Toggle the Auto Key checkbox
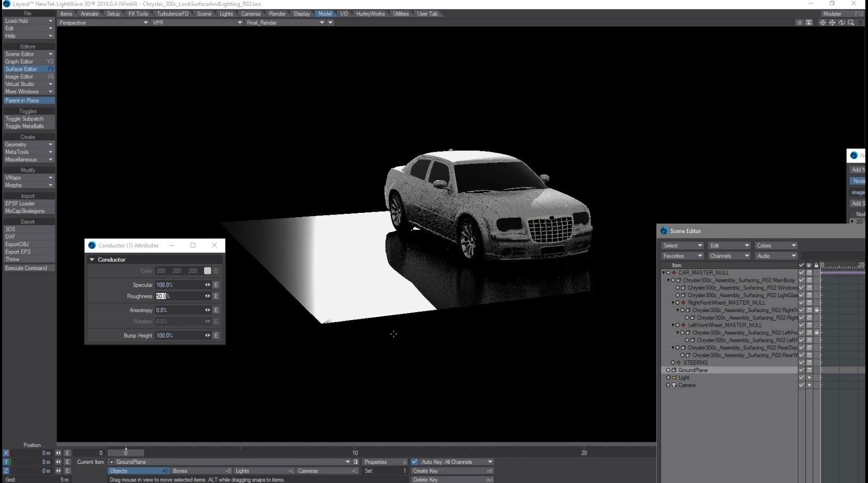This screenshot has width=868, height=483. [x=415, y=462]
